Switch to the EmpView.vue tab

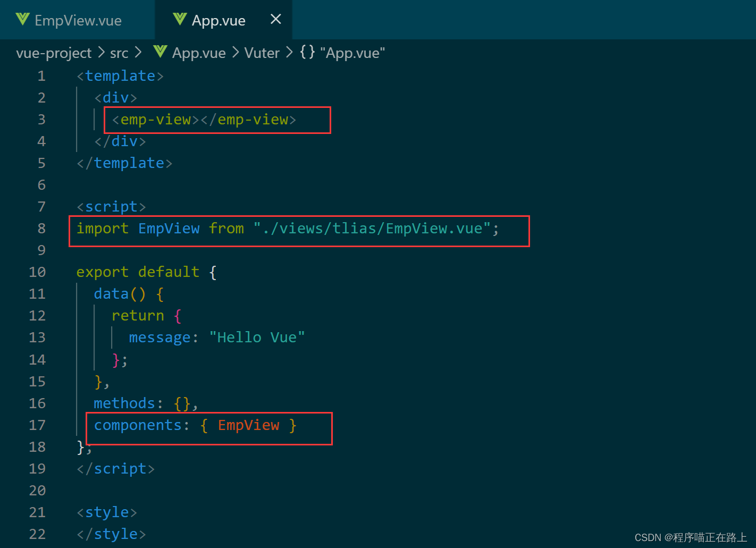tap(78, 20)
